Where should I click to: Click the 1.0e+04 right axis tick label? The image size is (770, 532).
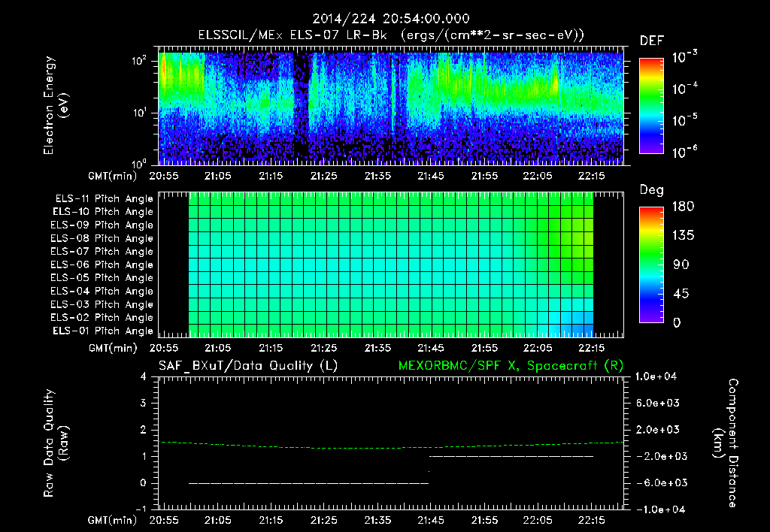656,376
